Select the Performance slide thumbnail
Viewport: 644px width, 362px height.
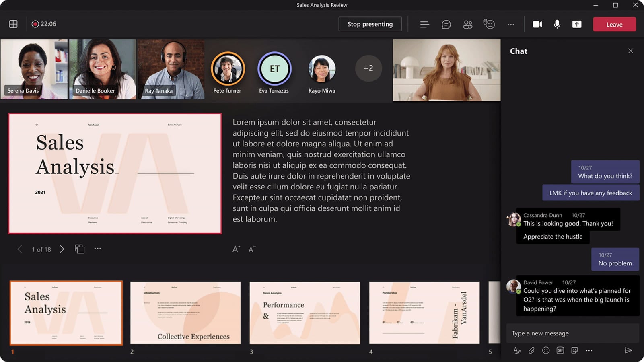point(305,313)
